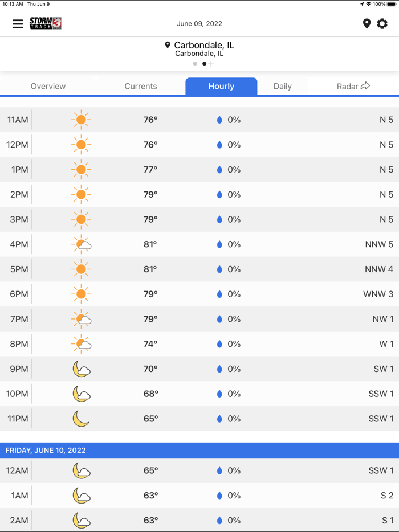Click the 74° temperature at 8PM
Image resolution: width=399 pixels, height=532 pixels.
(150, 343)
